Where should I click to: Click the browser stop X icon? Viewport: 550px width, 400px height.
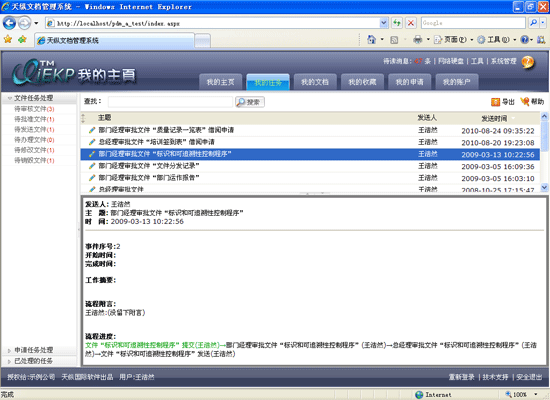coord(410,23)
